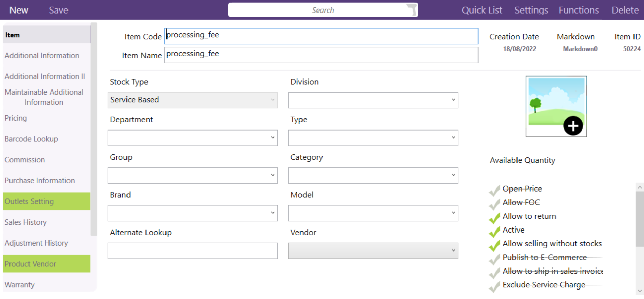The image size is (644, 299).
Task: Open the Division dropdown
Action: pos(373,100)
